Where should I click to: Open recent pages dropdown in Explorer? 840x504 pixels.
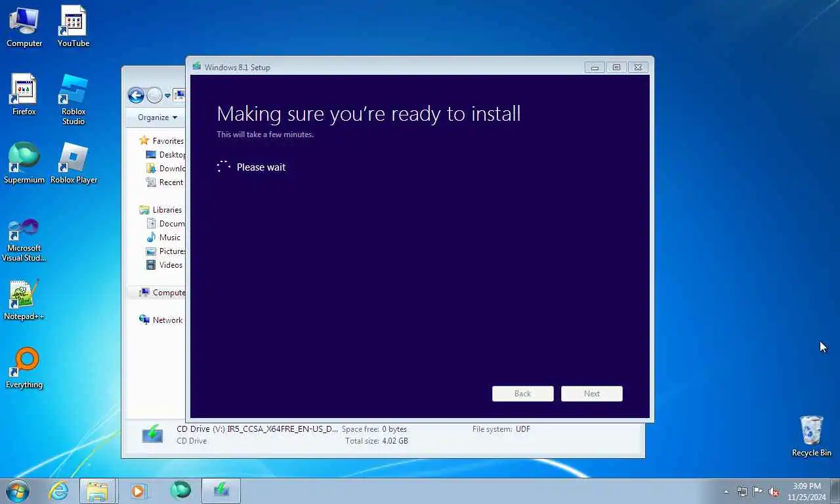coord(167,96)
